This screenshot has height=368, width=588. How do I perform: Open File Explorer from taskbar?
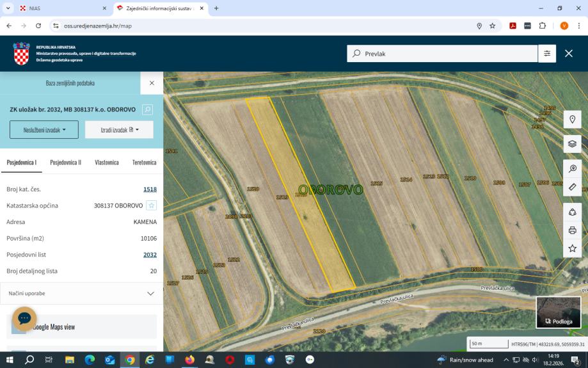[69, 360]
